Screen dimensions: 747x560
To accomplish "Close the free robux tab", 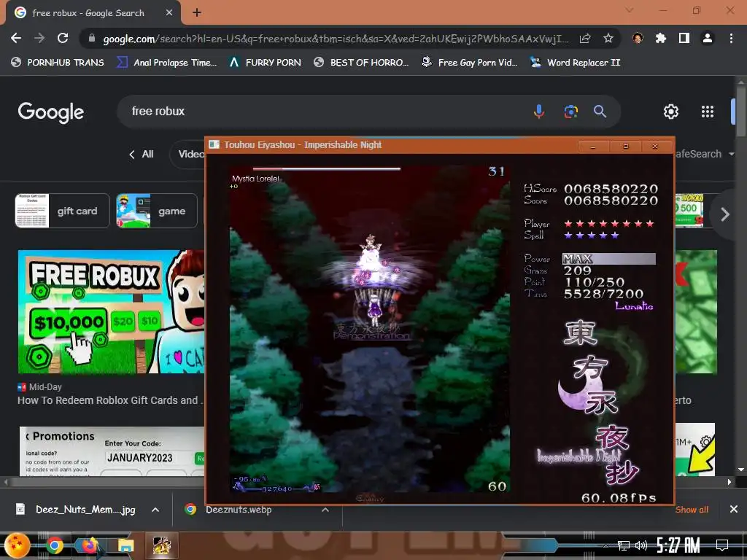I will (169, 13).
